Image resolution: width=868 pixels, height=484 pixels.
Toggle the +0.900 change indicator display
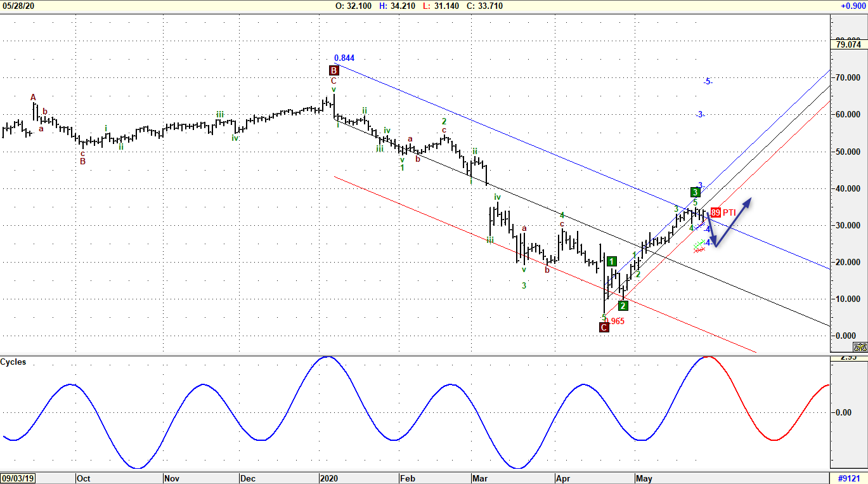tap(853, 6)
